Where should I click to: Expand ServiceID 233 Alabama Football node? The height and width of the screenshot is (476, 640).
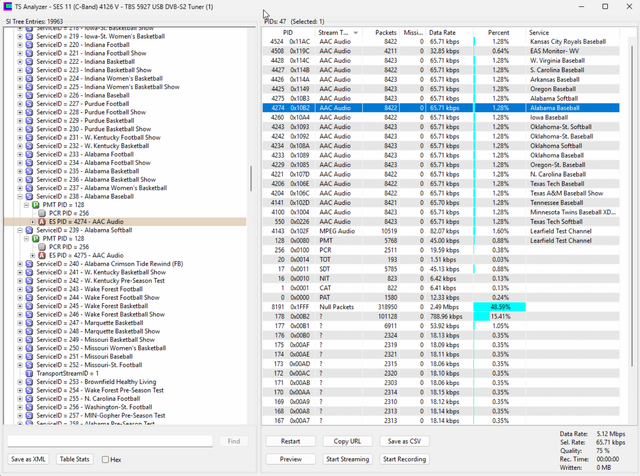[x=20, y=154]
